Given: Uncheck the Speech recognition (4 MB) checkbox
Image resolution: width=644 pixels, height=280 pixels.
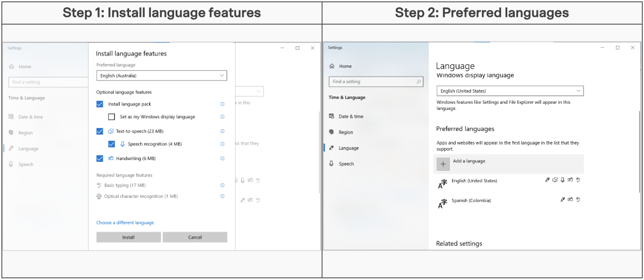Looking at the screenshot, I should (112, 144).
